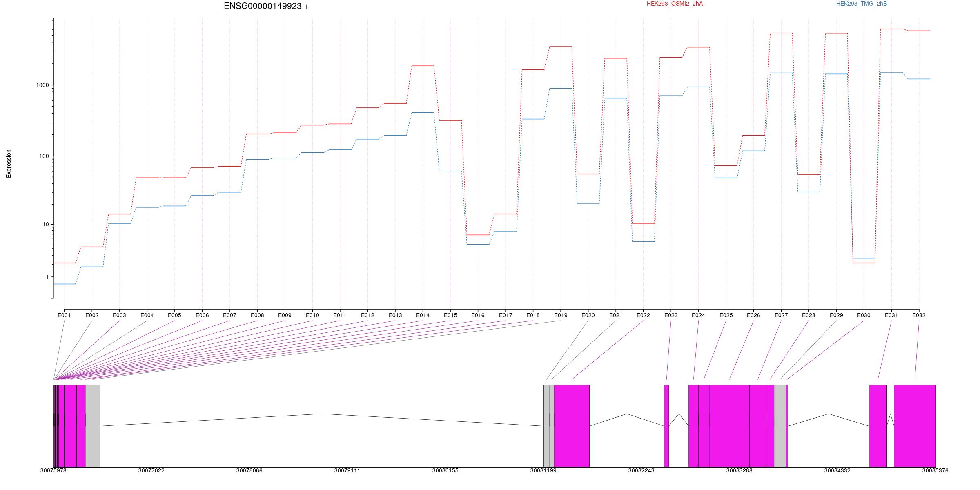Click exon label E001
980x490 pixels.
coord(64,315)
